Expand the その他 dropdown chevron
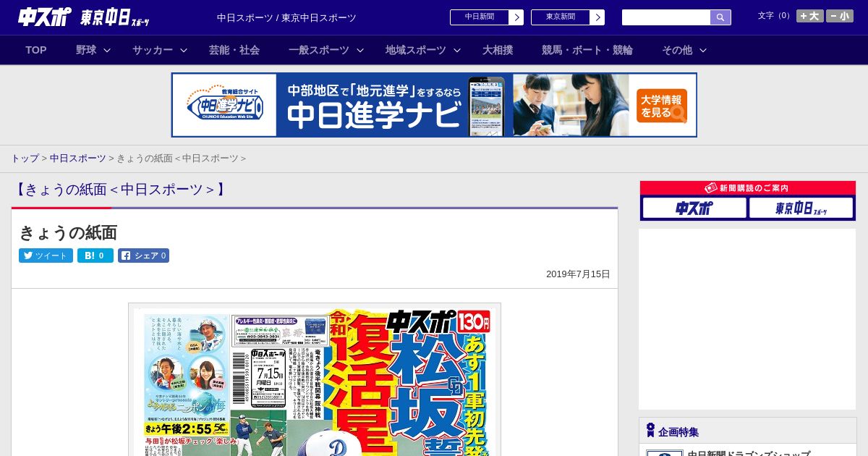The width and height of the screenshot is (868, 456). (703, 50)
